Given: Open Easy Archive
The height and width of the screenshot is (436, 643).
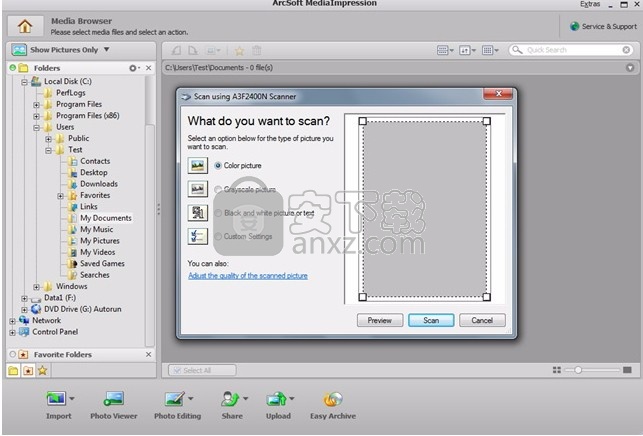Looking at the screenshot, I should (333, 405).
